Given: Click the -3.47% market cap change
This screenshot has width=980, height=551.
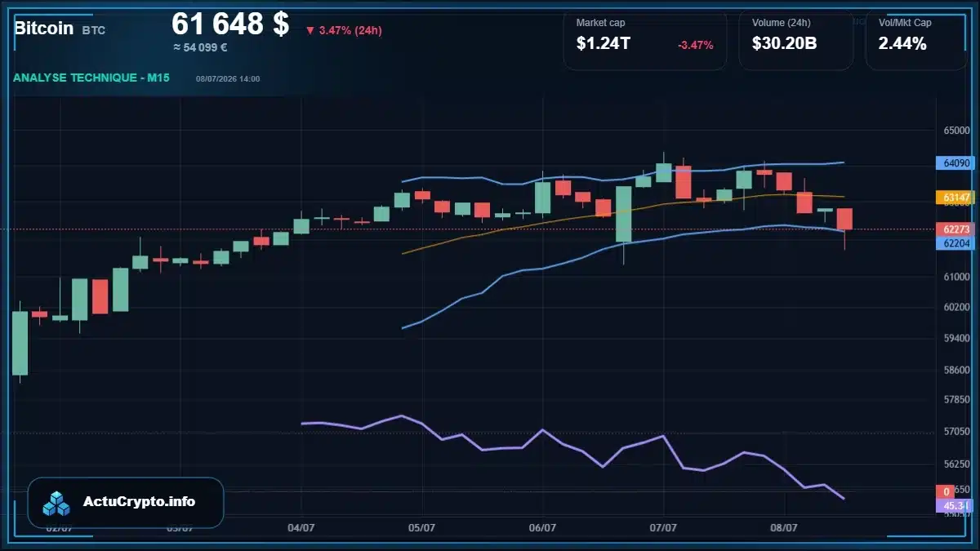Looking at the screenshot, I should pos(696,45).
